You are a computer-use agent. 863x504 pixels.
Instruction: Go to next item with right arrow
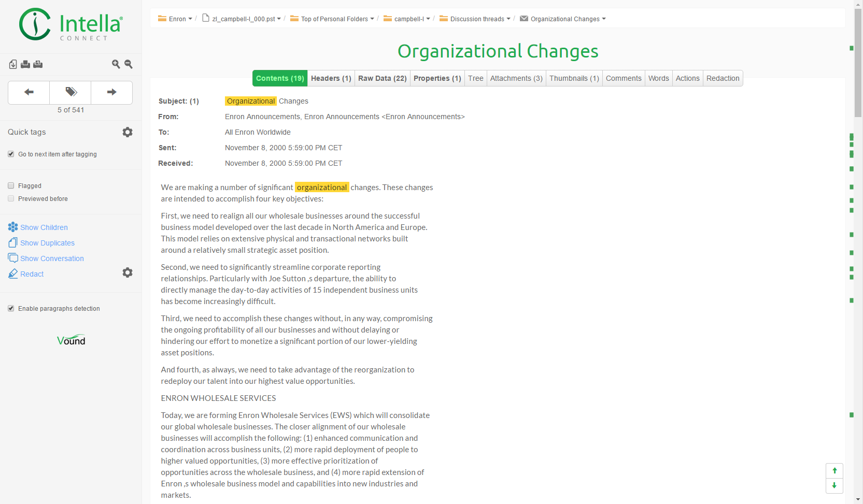tap(111, 92)
